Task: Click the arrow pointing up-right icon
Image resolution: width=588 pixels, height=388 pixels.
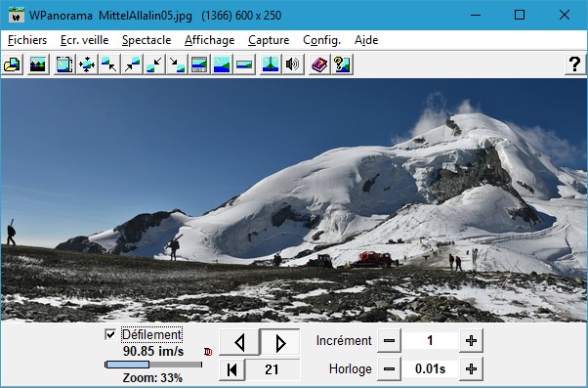Action: (x=132, y=65)
